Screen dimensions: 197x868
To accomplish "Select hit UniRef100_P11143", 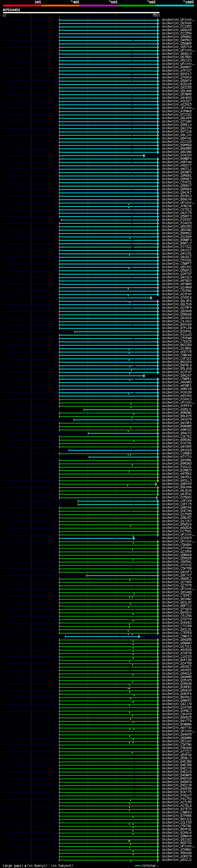I will [x=176, y=335].
